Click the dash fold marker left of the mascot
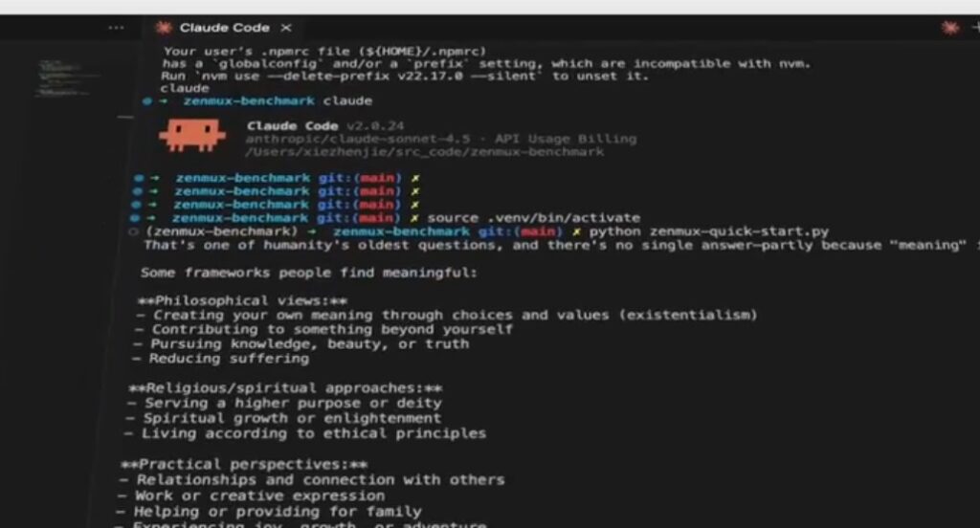This screenshot has height=528, width=980. (125, 117)
